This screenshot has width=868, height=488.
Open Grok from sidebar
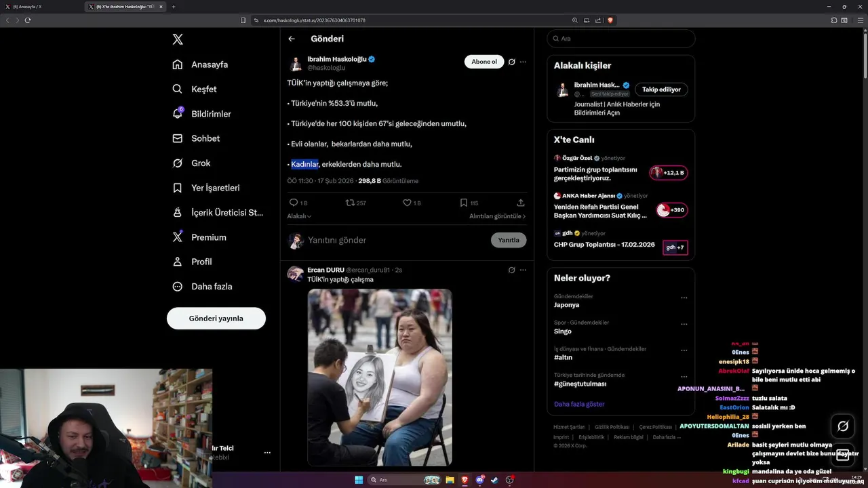[191, 163]
